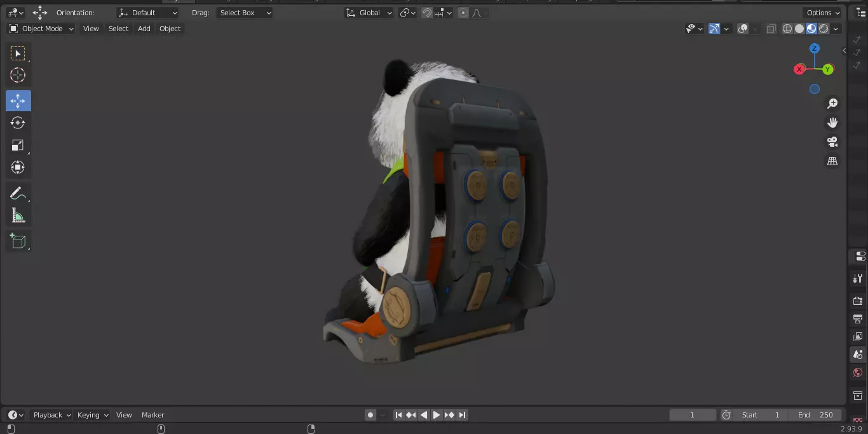Activate the Scale tool
868x434 pixels.
[x=18, y=145]
